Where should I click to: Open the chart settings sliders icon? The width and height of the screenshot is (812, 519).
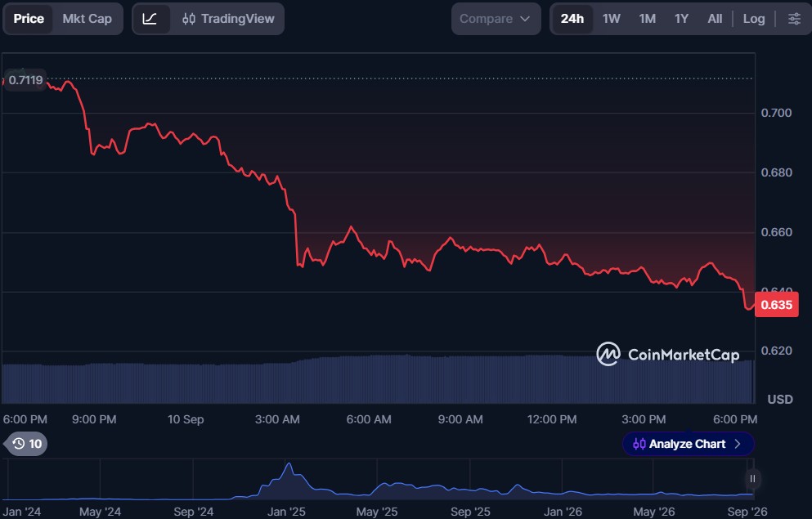(x=794, y=19)
